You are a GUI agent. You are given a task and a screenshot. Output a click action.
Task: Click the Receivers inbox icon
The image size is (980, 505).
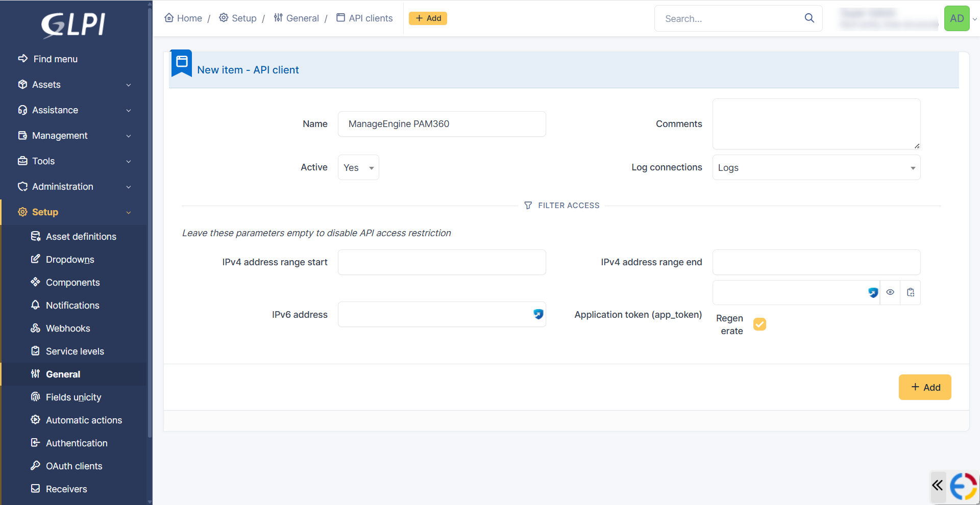point(35,488)
